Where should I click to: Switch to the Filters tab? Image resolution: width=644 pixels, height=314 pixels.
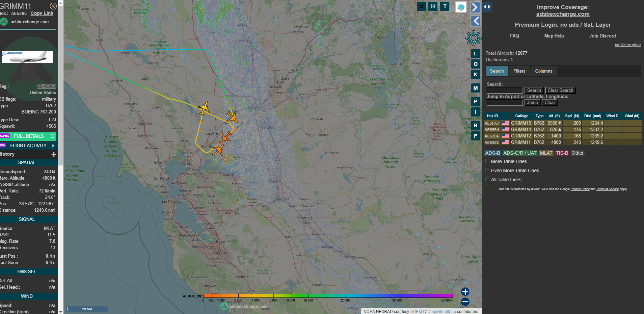tap(519, 71)
